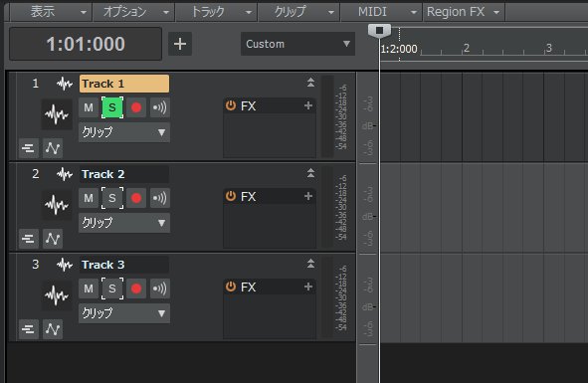
Task: Collapse Track 1 with its double-arrow icon
Action: [x=310, y=83]
